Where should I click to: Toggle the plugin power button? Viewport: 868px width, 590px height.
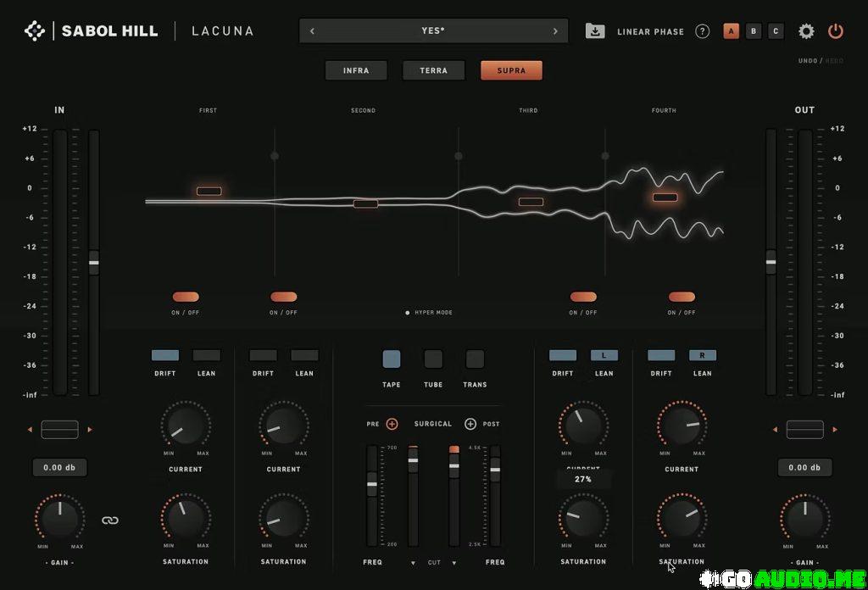[x=835, y=31]
